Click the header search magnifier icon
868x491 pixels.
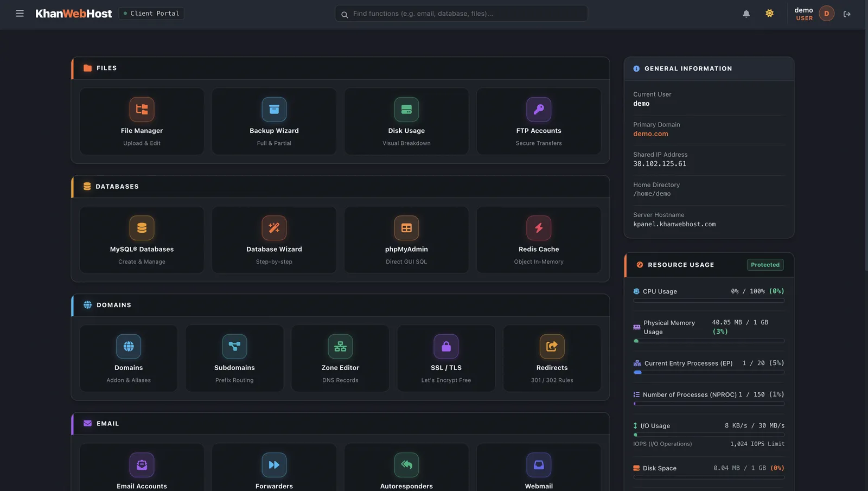[x=344, y=15]
